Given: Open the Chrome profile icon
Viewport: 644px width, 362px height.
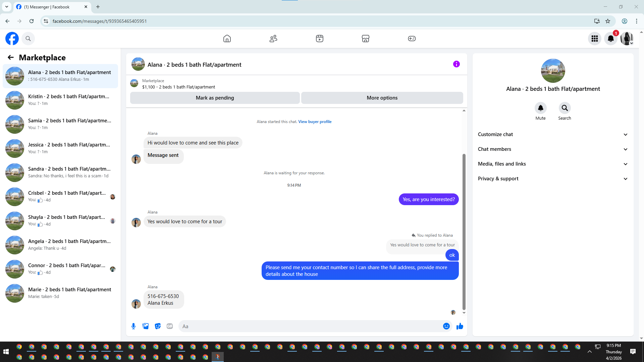Looking at the screenshot, I should pyautogui.click(x=625, y=21).
